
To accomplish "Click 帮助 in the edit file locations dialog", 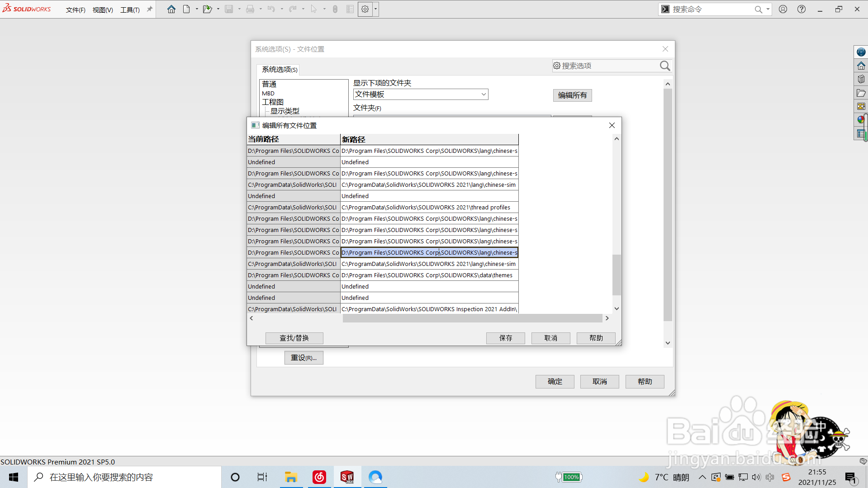I will [596, 338].
